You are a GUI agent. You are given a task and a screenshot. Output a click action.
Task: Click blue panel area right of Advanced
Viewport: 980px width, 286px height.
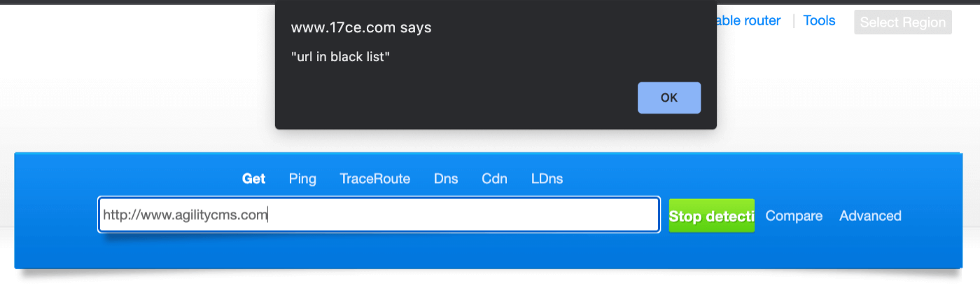[931, 216]
